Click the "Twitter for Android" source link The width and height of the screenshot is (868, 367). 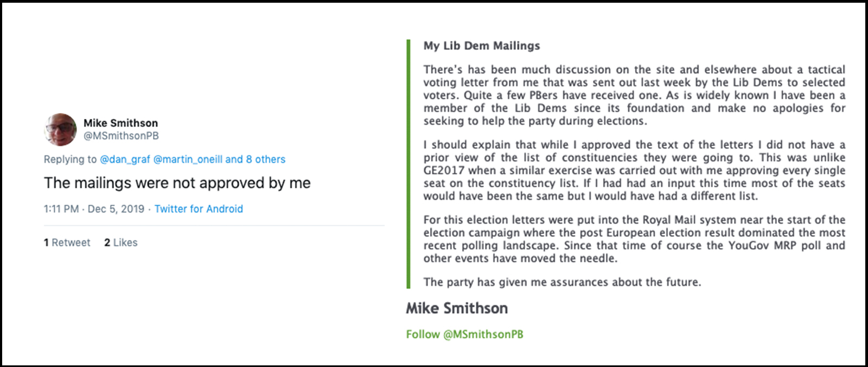click(199, 209)
